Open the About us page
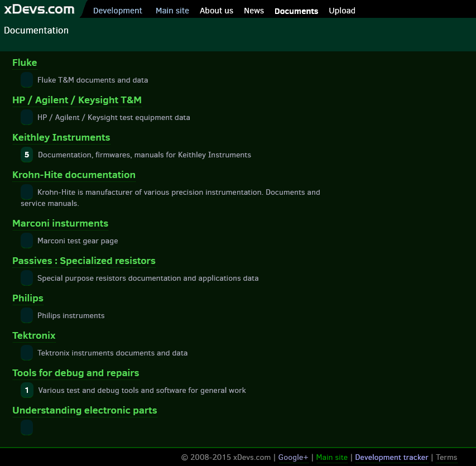 pyautogui.click(x=217, y=11)
